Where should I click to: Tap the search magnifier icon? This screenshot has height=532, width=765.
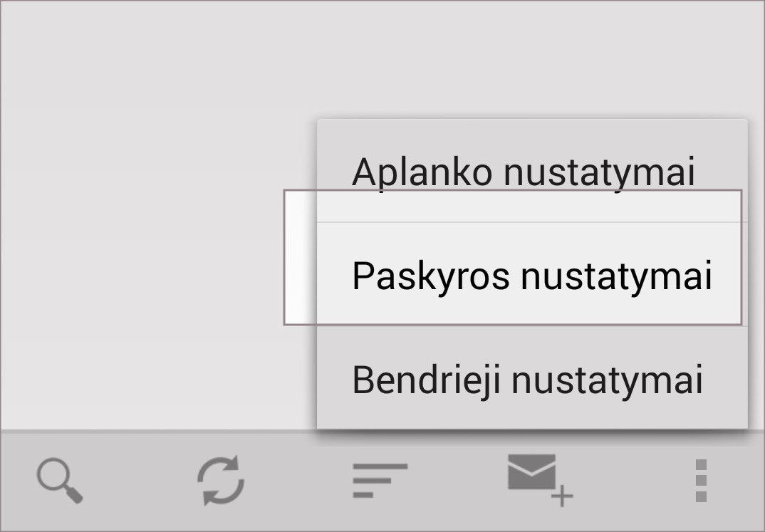click(60, 481)
